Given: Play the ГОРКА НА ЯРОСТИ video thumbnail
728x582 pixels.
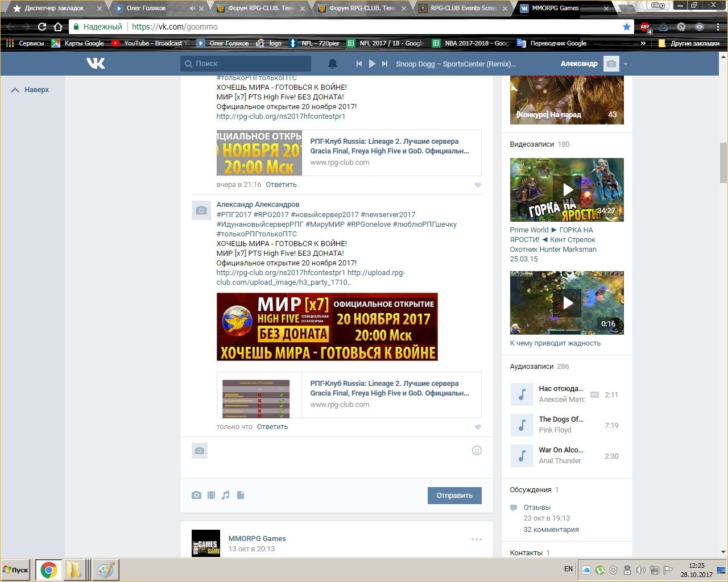Looking at the screenshot, I should (567, 190).
